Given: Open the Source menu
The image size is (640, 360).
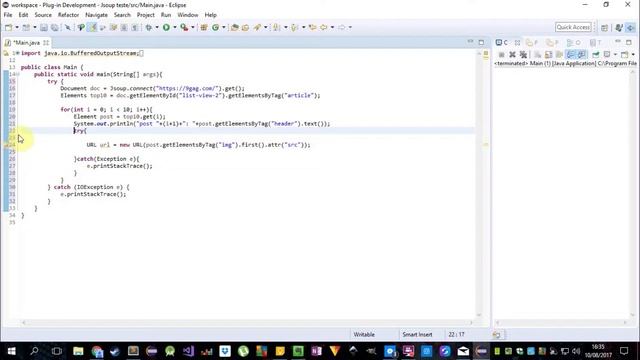Looking at the screenshot, I should [43, 15].
